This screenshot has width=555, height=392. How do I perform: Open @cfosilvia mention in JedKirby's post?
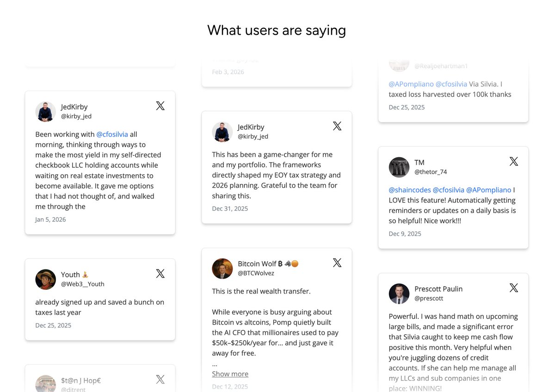(x=112, y=135)
